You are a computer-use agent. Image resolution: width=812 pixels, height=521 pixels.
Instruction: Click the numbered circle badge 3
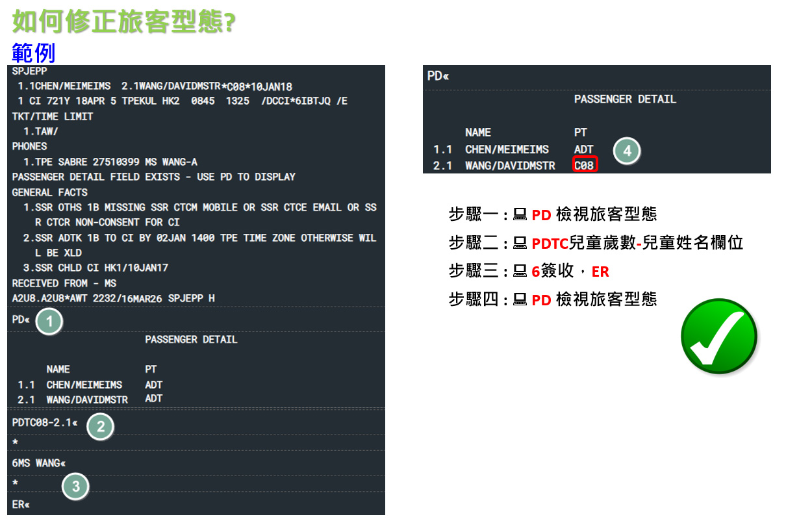click(76, 486)
